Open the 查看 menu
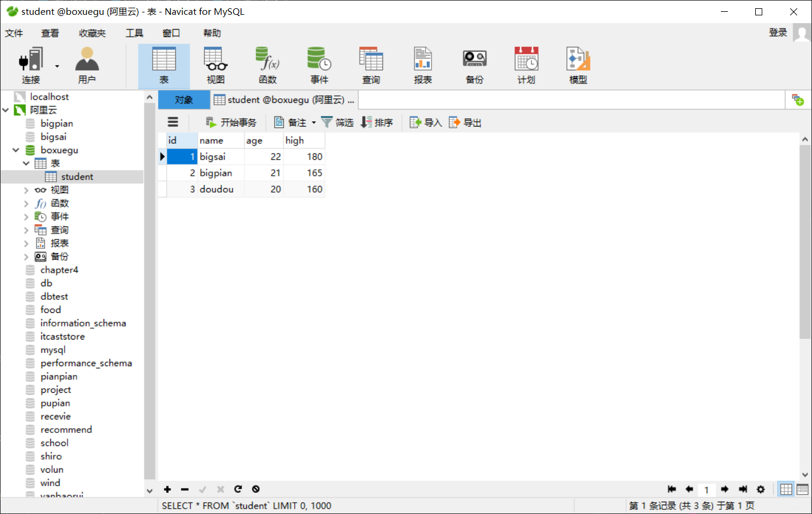The image size is (812, 514). point(50,33)
